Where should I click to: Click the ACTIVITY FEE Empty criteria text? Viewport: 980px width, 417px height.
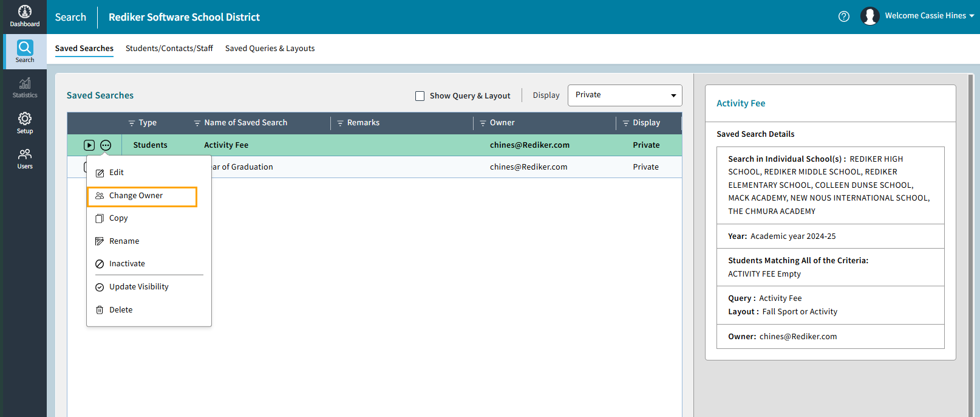tap(764, 274)
